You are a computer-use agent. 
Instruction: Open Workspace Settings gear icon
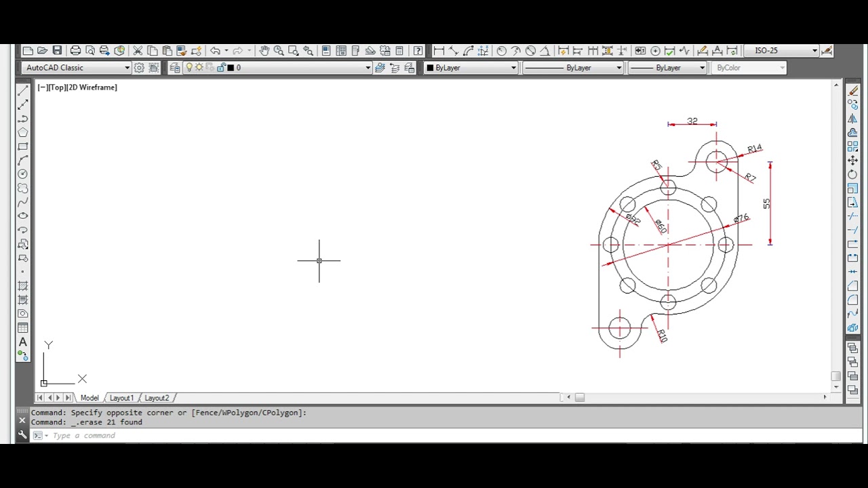click(x=139, y=68)
